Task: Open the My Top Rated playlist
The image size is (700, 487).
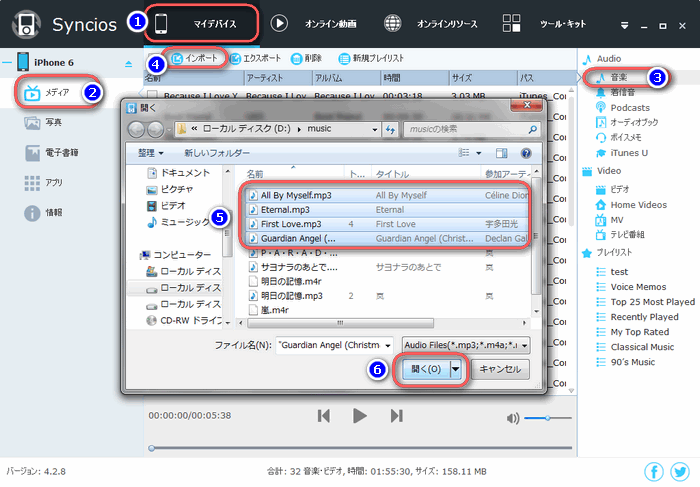Action: tap(633, 332)
